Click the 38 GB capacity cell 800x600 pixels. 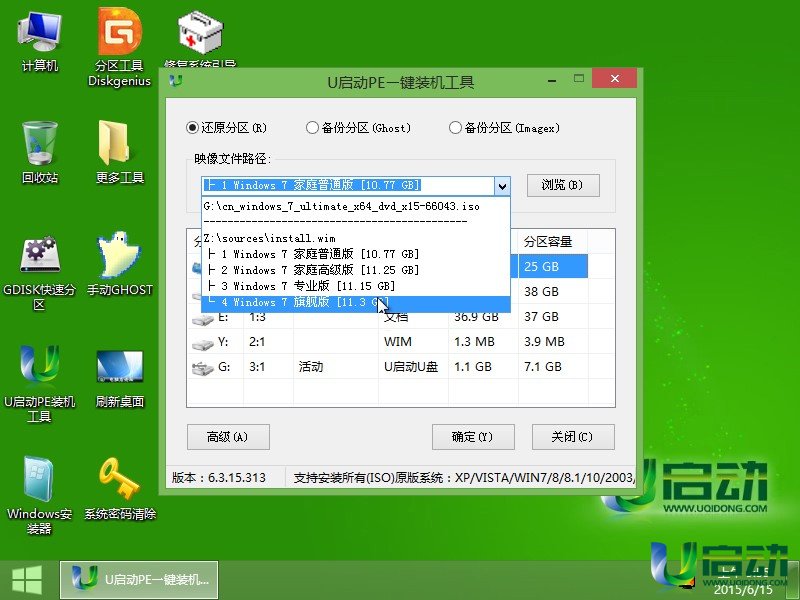click(x=553, y=291)
